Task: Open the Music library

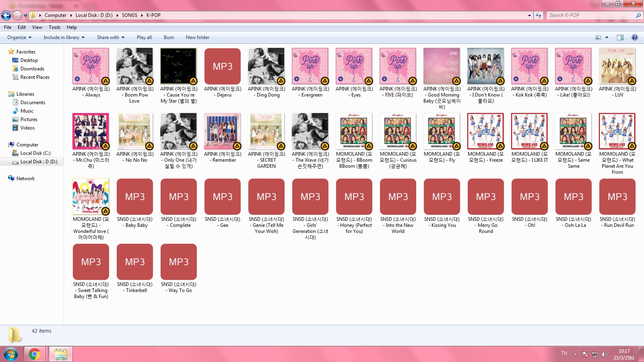Action: [27, 111]
